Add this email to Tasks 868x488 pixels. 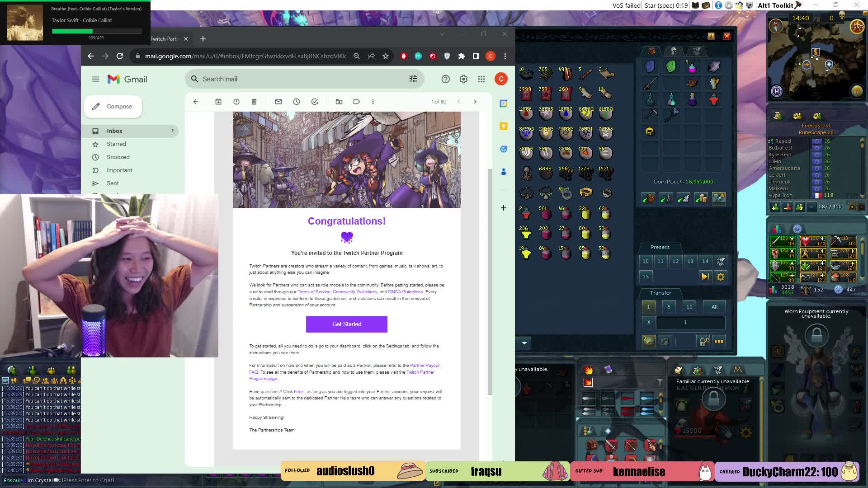coord(315,102)
